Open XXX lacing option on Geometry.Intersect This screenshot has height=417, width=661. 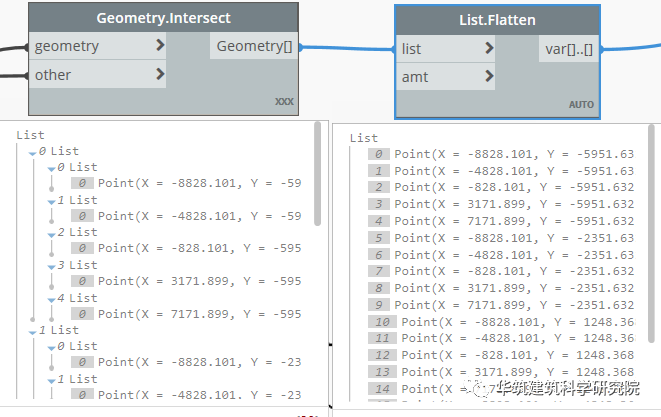[x=284, y=102]
